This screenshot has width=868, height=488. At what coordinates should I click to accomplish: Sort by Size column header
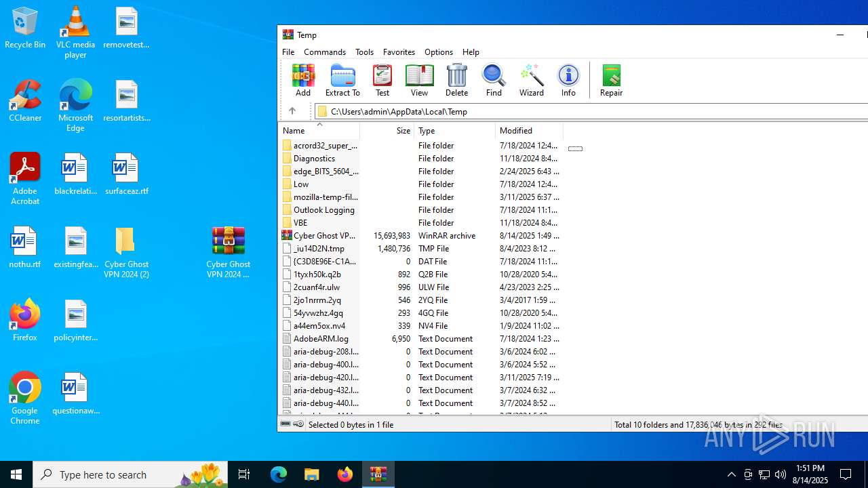point(387,131)
